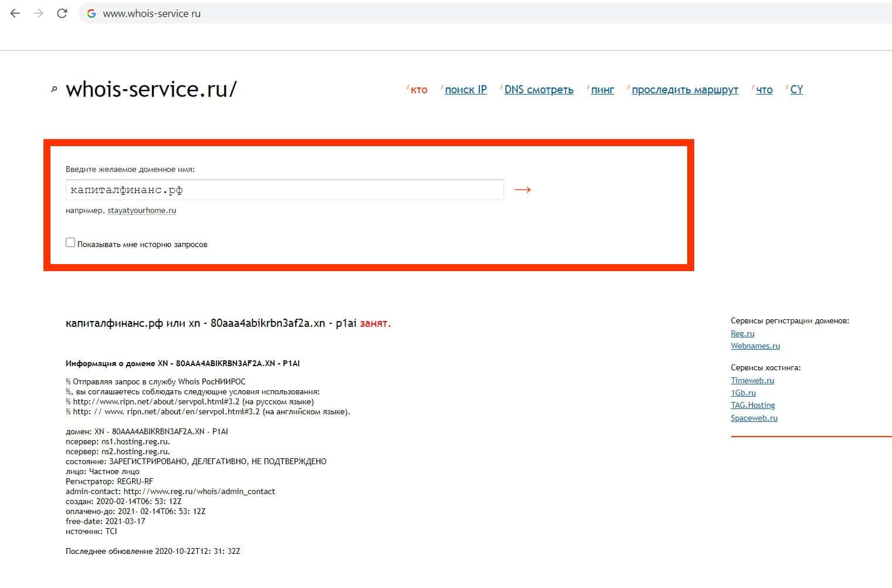
Task: Open the Spaceweb.ru hosting link
Action: [x=754, y=418]
